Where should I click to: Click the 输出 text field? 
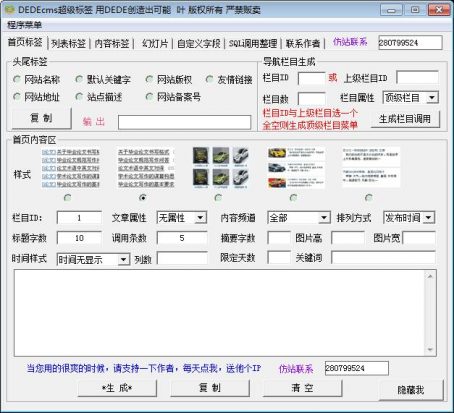(184, 122)
